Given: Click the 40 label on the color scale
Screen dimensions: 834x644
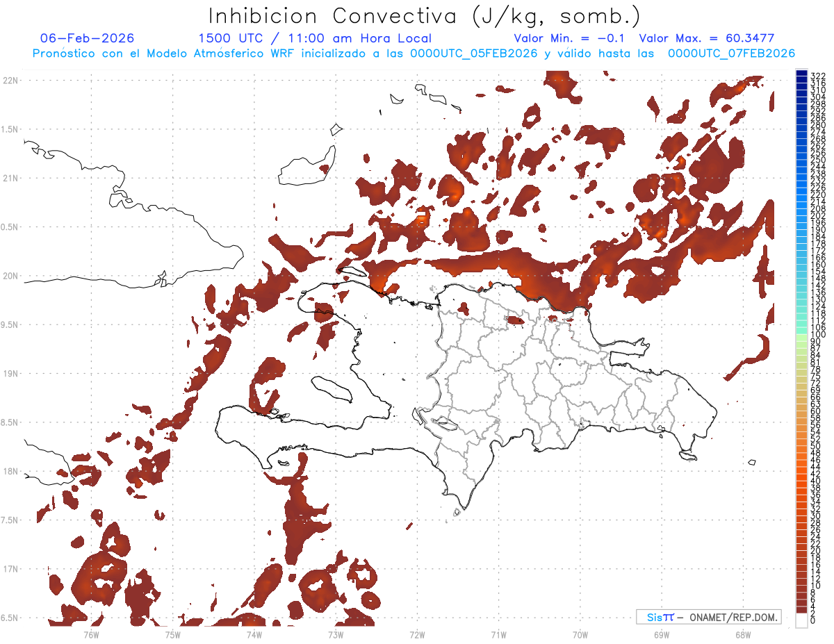Looking at the screenshot, I should (816, 481).
